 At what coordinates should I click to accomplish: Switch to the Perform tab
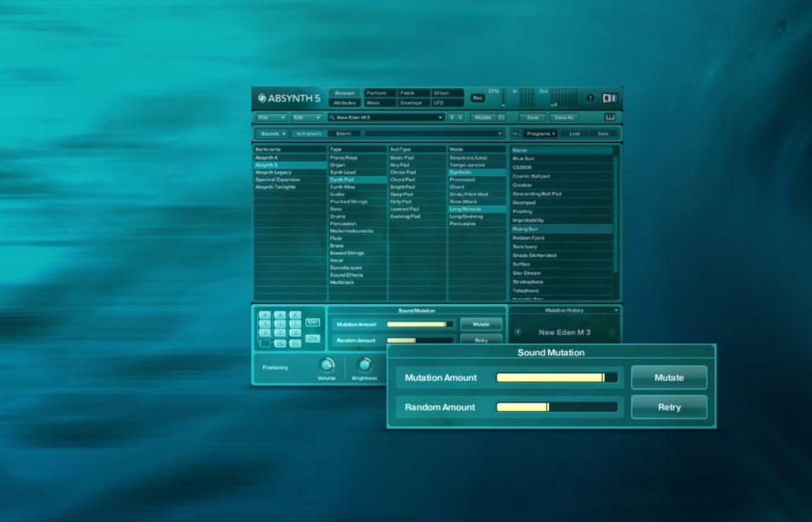tap(377, 93)
